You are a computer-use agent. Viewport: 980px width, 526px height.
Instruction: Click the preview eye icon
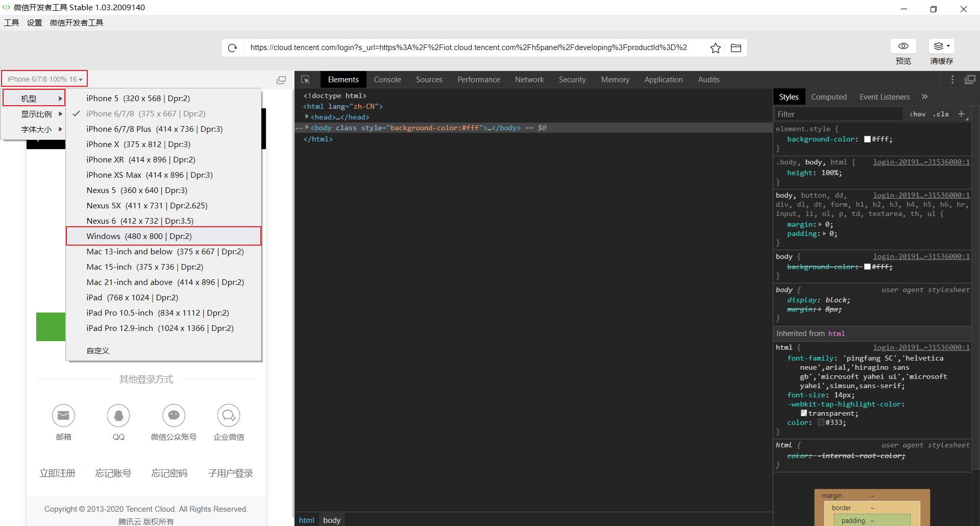click(x=903, y=46)
